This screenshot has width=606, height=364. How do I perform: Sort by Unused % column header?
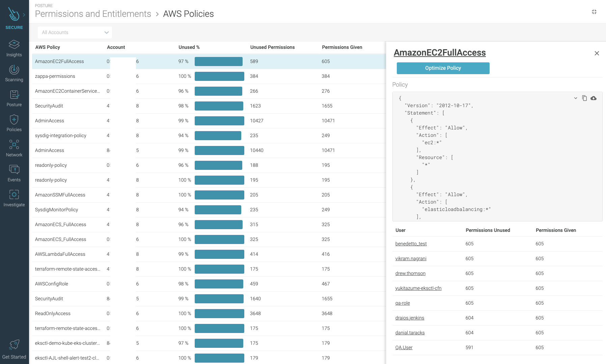[189, 47]
